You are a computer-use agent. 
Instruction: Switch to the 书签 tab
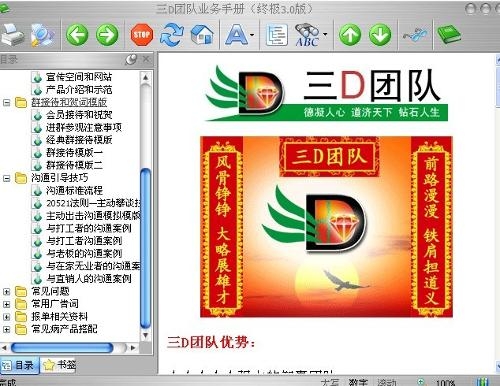(59, 365)
